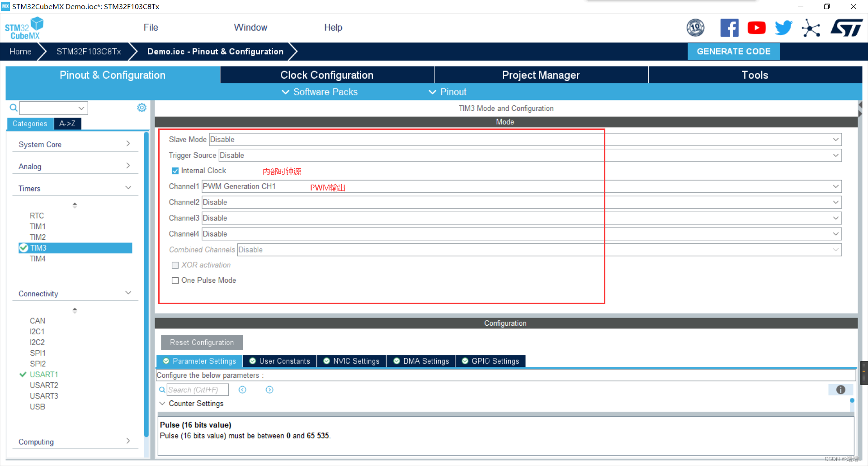Select TIM2 in the Timers list
The image size is (868, 466).
point(38,237)
